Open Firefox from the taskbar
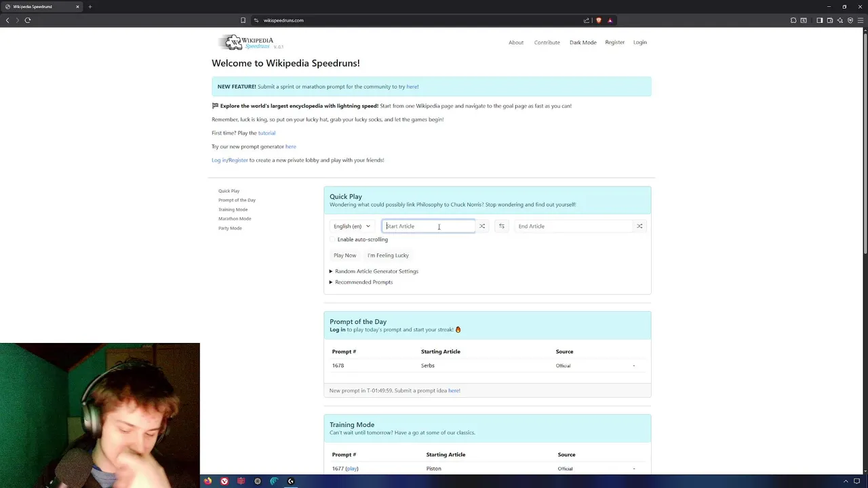 click(208, 481)
